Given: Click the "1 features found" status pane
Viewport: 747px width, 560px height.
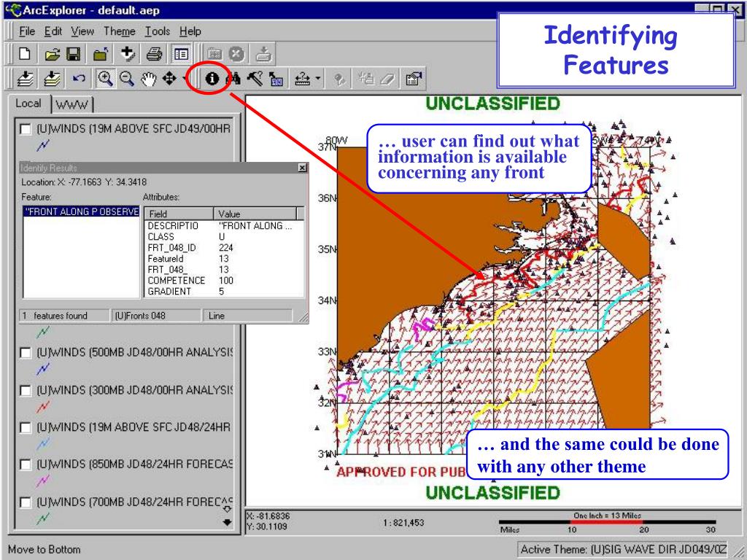Looking at the screenshot, I should click(64, 316).
